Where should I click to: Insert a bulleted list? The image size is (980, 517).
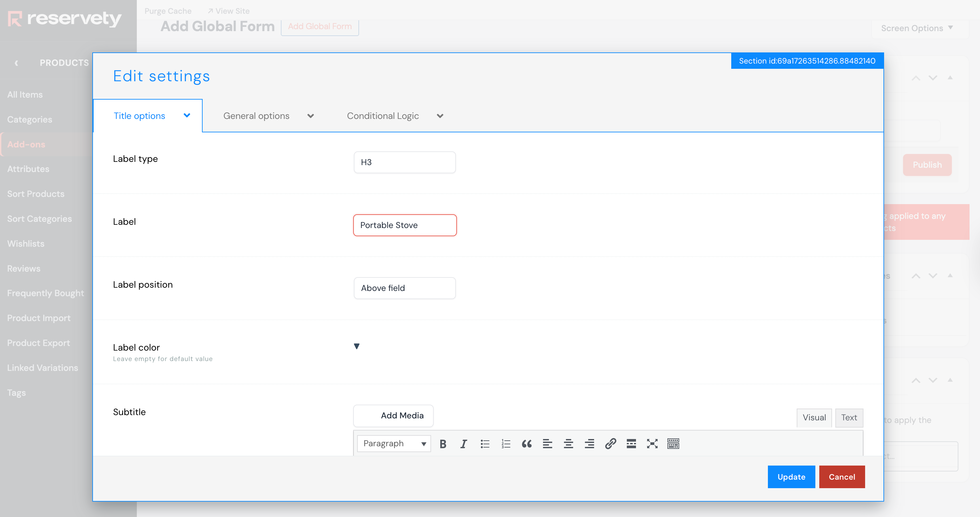click(485, 444)
